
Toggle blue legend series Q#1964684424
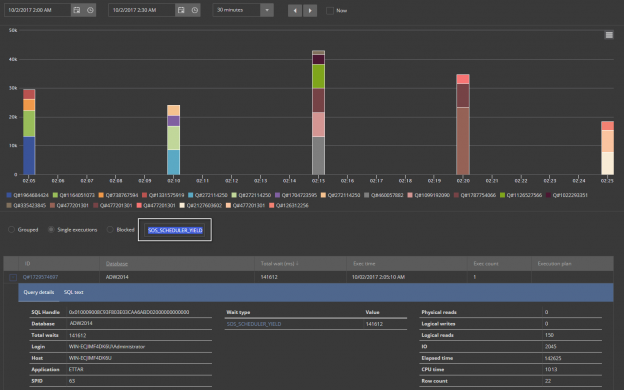click(27, 195)
